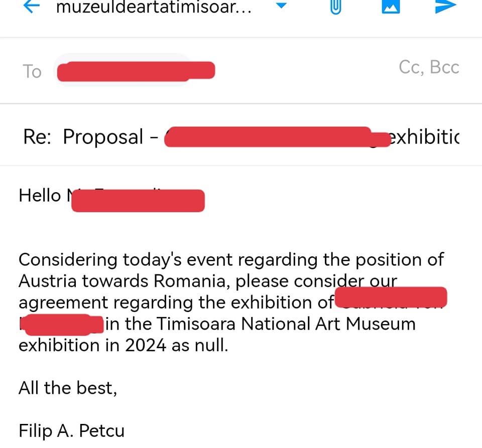This screenshot has height=448, width=482.
Task: Place cursor on "exhibition in 2024 as null."
Action: point(123,346)
